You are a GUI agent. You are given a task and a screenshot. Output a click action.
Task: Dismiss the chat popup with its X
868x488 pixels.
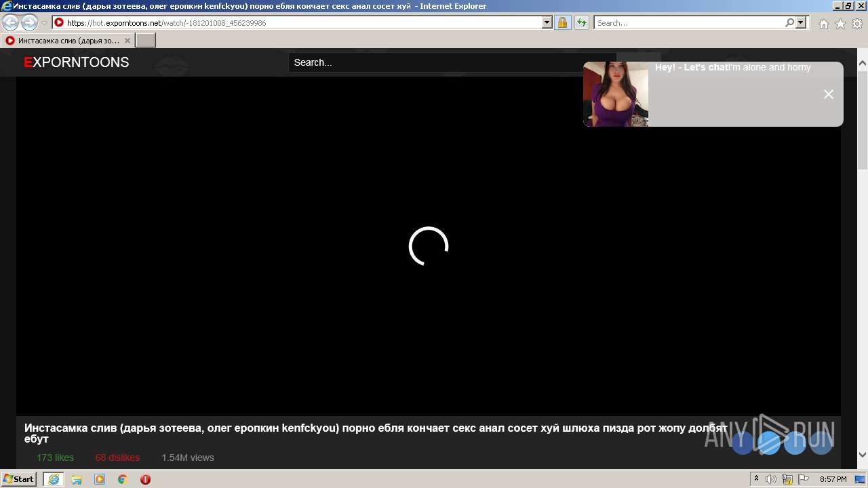(829, 94)
